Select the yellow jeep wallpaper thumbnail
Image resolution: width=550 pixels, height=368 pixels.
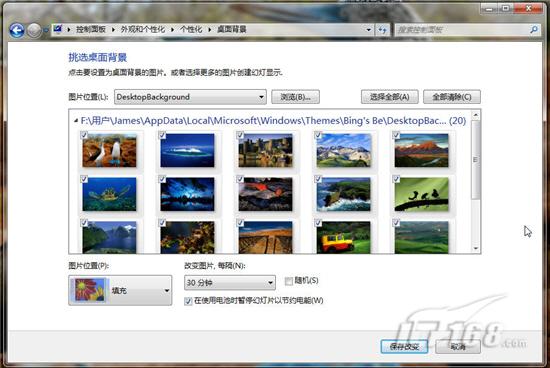tap(343, 237)
